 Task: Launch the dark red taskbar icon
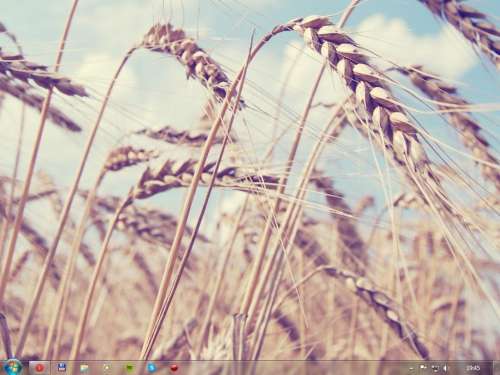(x=174, y=368)
